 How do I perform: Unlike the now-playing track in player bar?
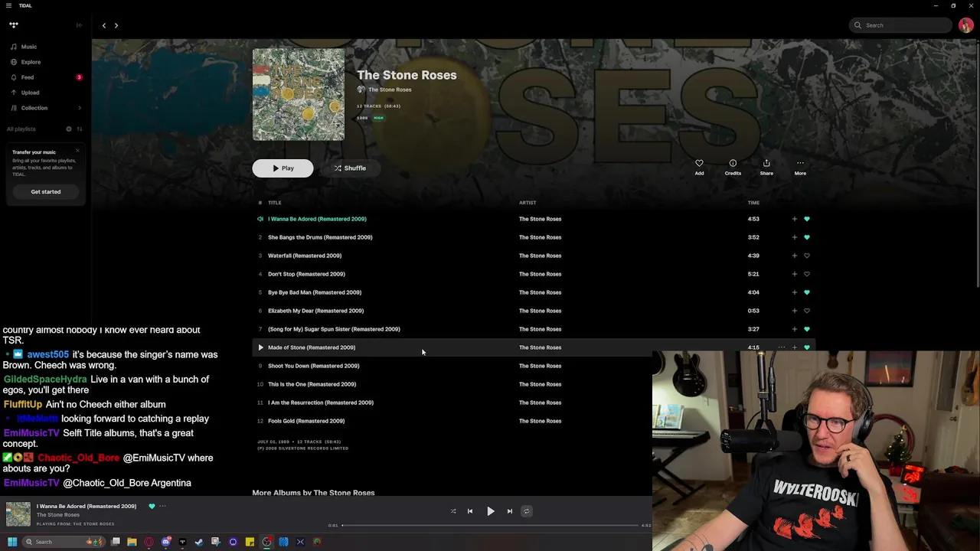click(x=152, y=506)
